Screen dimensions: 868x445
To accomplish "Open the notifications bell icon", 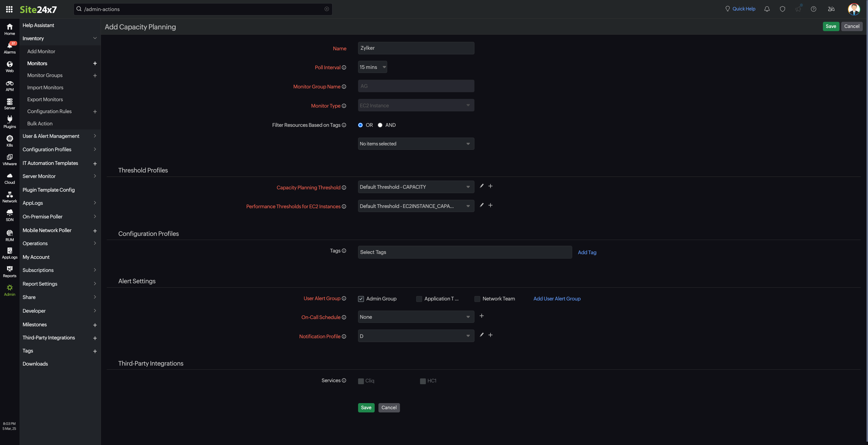I will [x=766, y=9].
